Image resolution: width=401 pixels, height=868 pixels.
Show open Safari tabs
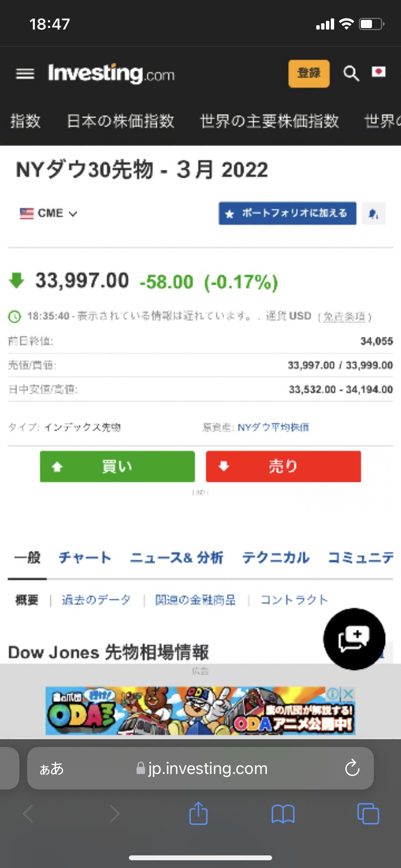click(368, 814)
